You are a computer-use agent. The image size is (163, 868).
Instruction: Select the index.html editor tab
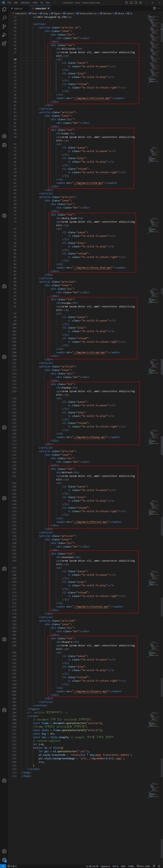tap(41, 8)
